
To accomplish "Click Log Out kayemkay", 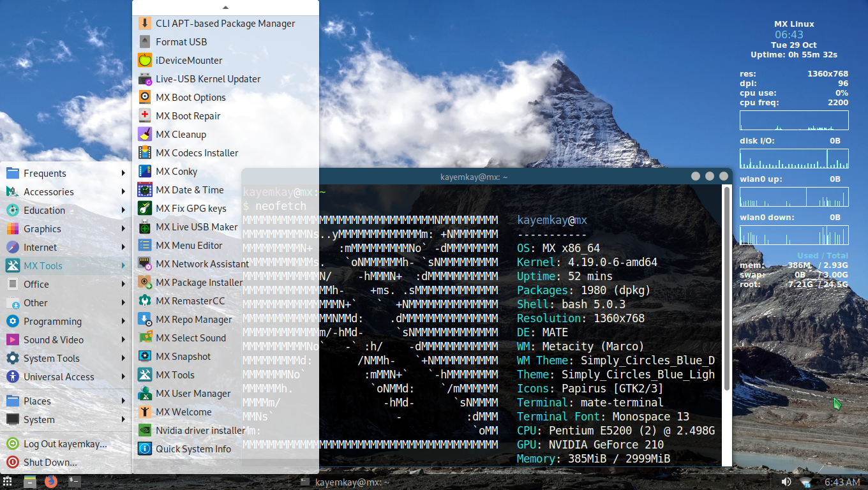I will click(x=66, y=444).
